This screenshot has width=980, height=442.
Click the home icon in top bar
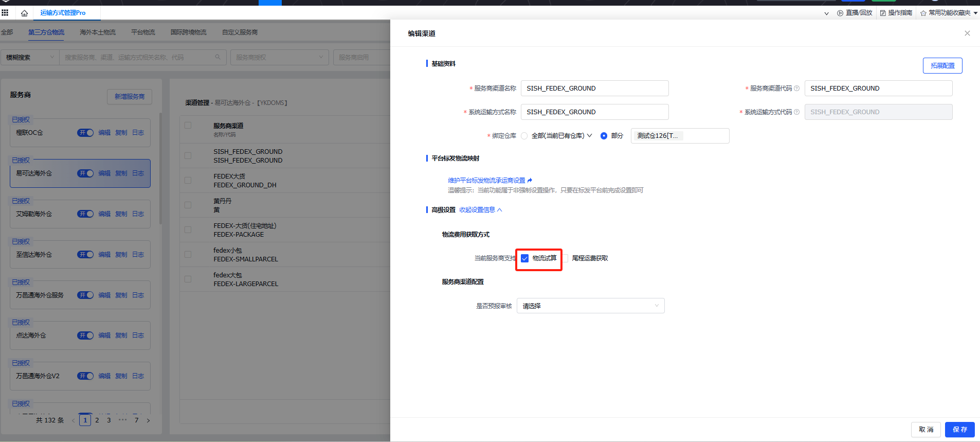[x=24, y=13]
